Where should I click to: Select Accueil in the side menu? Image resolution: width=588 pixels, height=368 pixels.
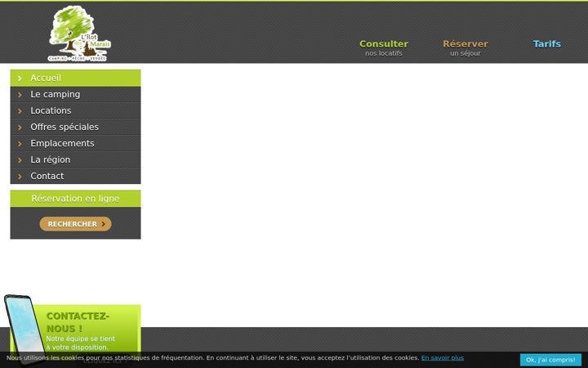[x=75, y=78]
